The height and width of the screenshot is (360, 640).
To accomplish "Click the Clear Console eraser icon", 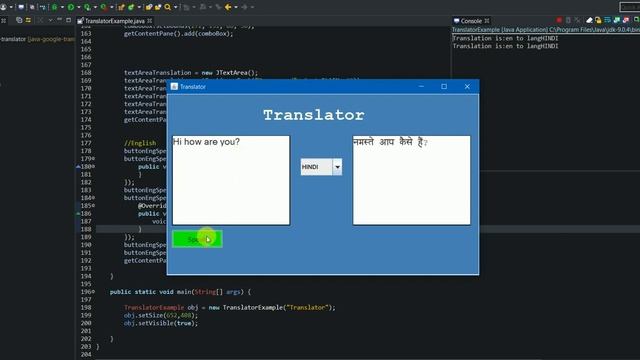I will click(x=589, y=20).
